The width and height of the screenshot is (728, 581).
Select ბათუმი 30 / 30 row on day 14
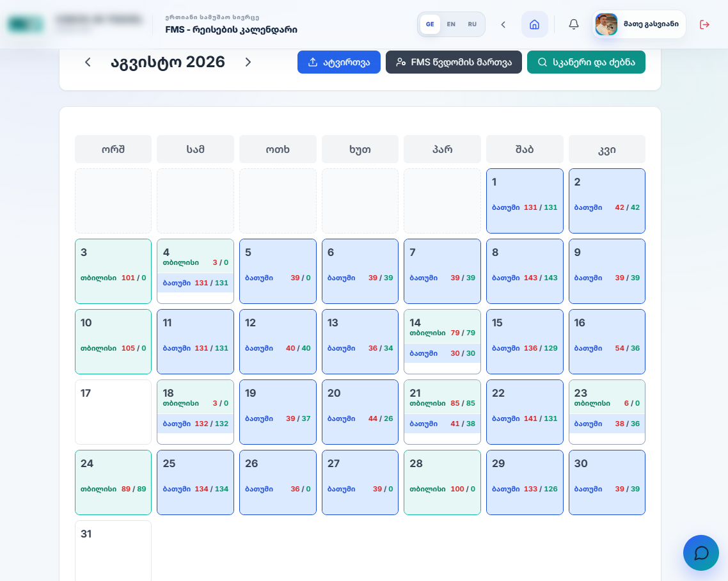point(443,353)
